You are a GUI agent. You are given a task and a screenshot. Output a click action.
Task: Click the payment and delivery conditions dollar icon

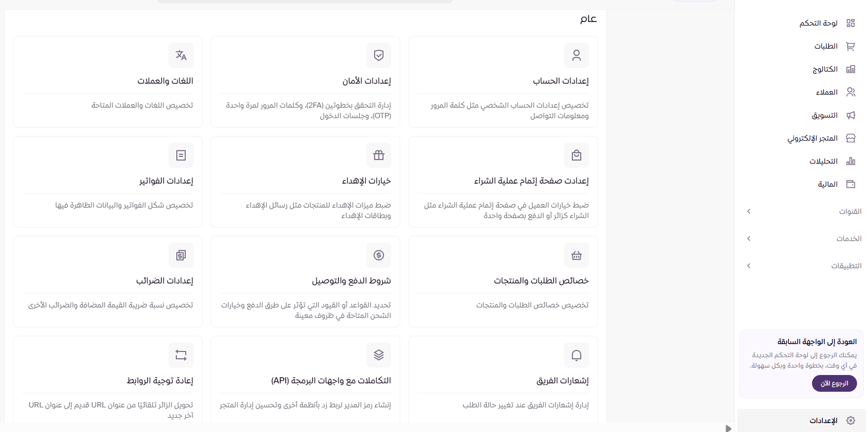(x=379, y=255)
